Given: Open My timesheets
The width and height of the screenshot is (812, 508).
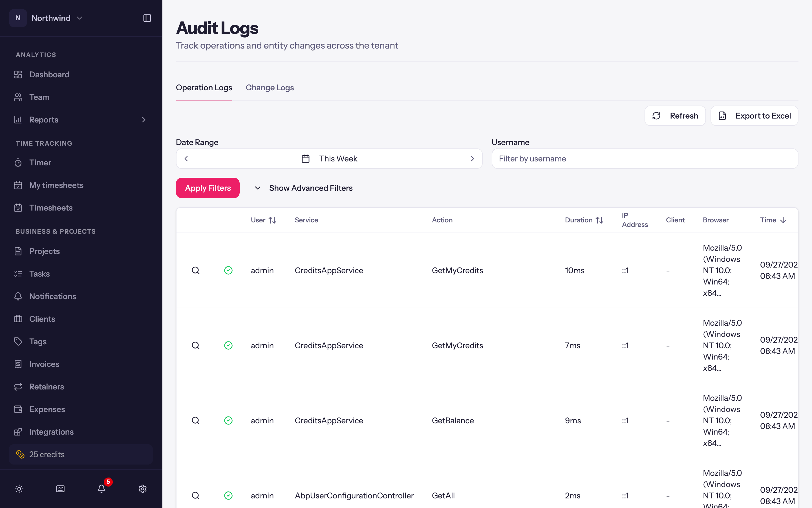Looking at the screenshot, I should (x=81, y=185).
